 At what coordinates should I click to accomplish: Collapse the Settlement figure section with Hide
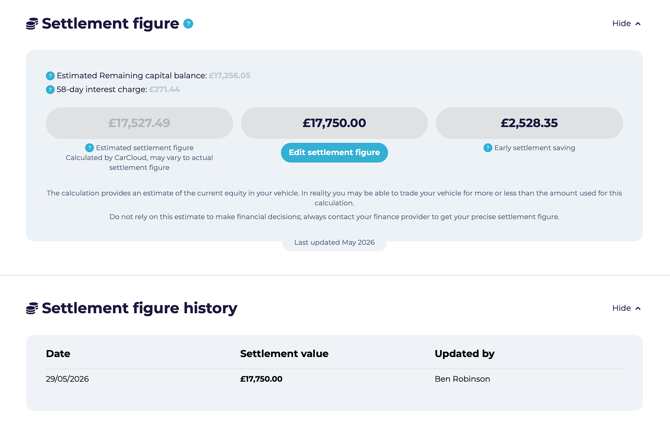(x=626, y=24)
